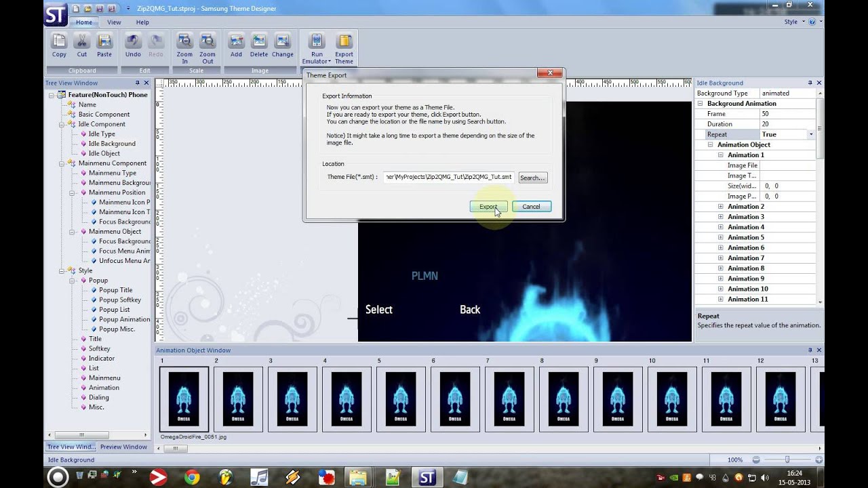Viewport: 868px width, 488px height.
Task: Click the Paste icon in ribbon
Action: (104, 41)
